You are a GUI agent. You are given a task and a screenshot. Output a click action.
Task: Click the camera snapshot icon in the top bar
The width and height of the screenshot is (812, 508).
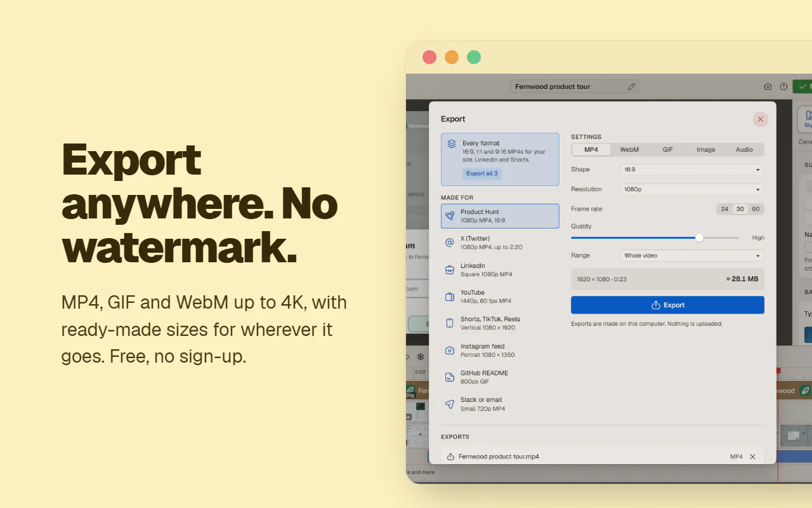[x=768, y=86]
